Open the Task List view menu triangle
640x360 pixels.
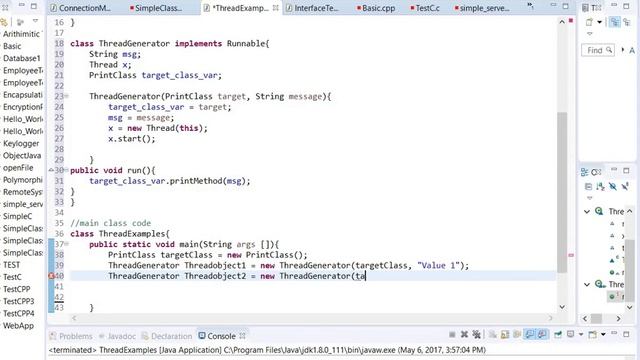(589, 34)
